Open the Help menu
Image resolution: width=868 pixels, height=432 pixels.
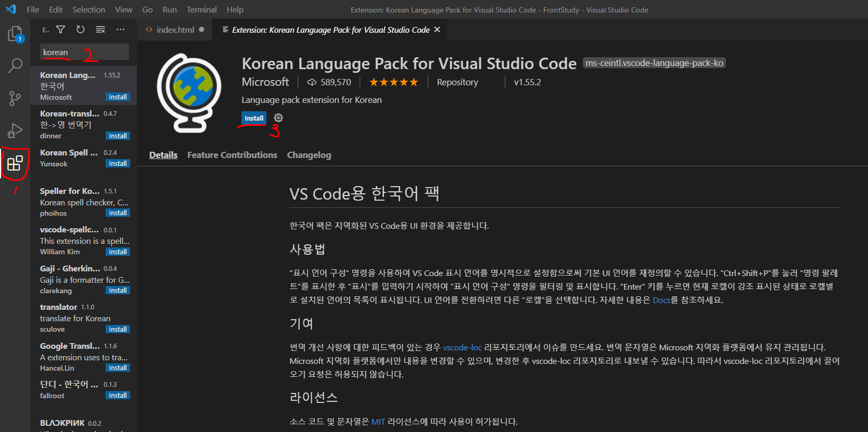point(235,9)
